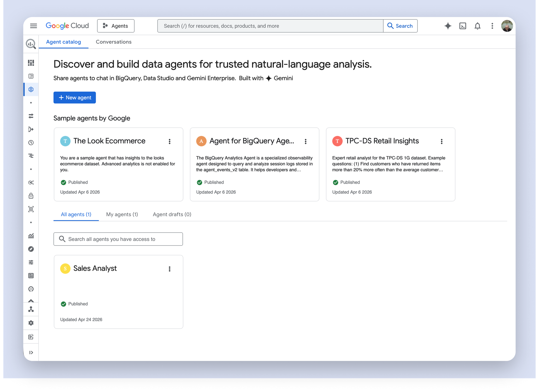This screenshot has height=392, width=539.
Task: Open the main hamburger navigation menu
Action: pos(34,26)
